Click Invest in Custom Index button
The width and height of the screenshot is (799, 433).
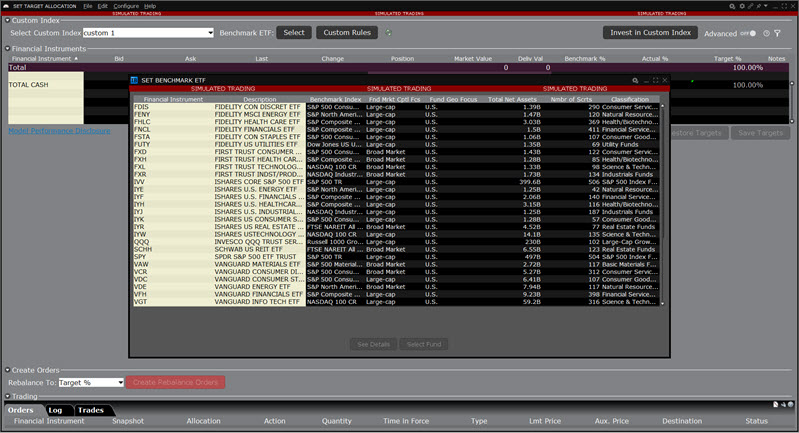pyautogui.click(x=650, y=33)
